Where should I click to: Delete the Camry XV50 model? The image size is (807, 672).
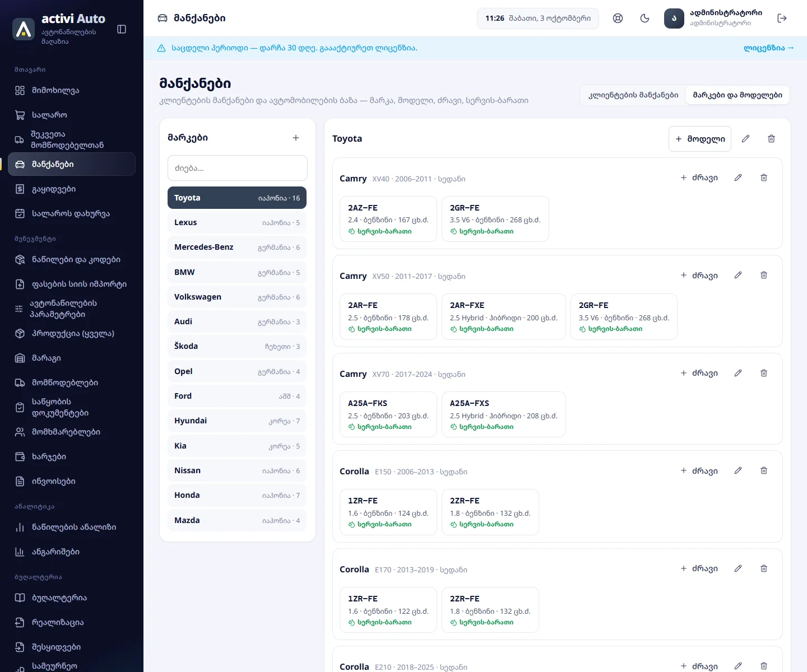click(x=764, y=275)
